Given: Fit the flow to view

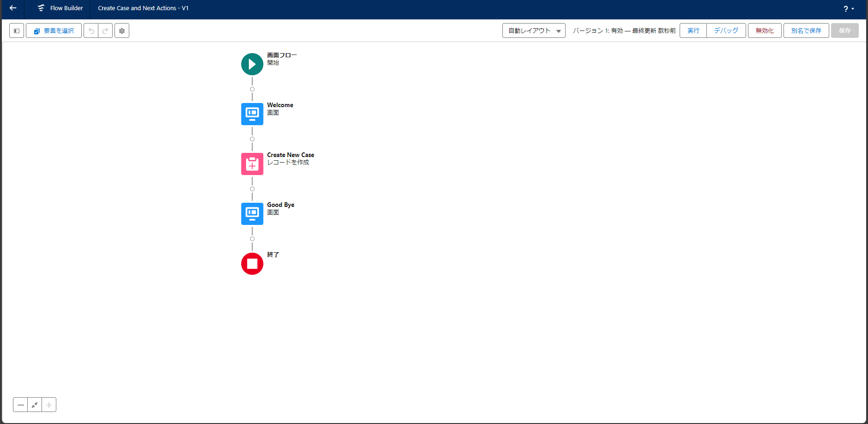Looking at the screenshot, I should coord(35,405).
